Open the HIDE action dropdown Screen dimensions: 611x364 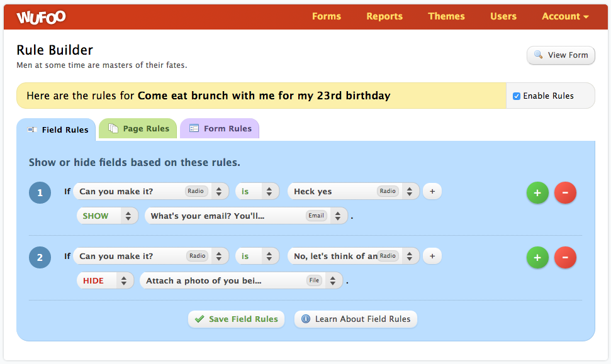105,280
